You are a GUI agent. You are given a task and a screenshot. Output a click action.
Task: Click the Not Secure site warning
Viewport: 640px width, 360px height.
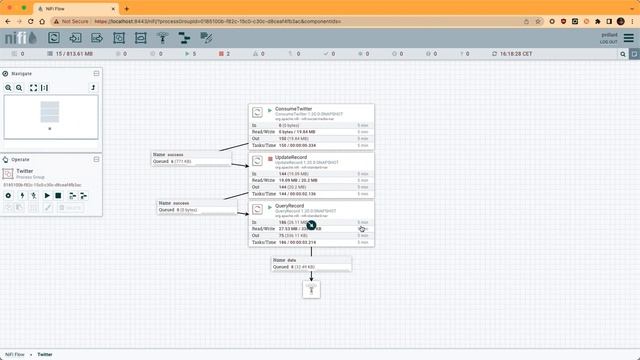pyautogui.click(x=71, y=21)
